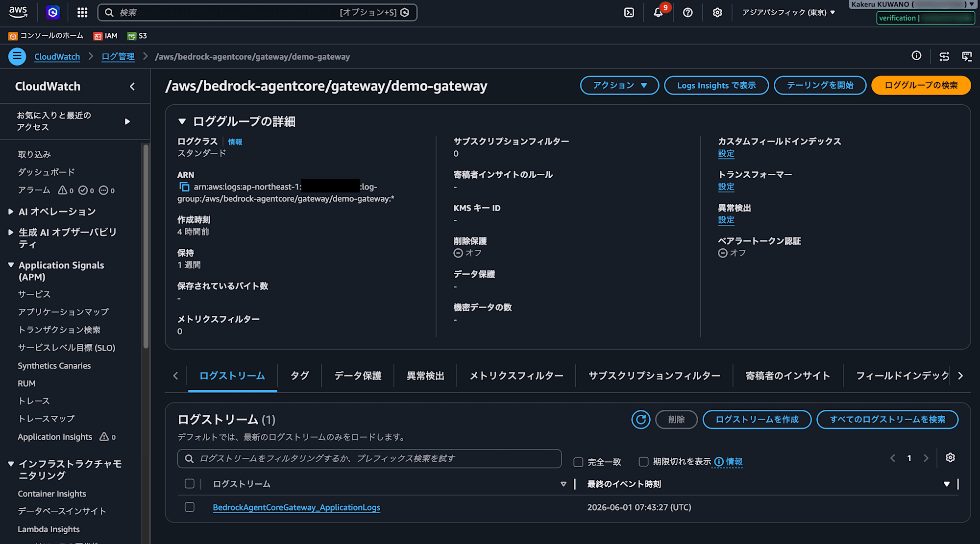
Task: Toggle the navigation hamburger menu icon
Action: 17,56
